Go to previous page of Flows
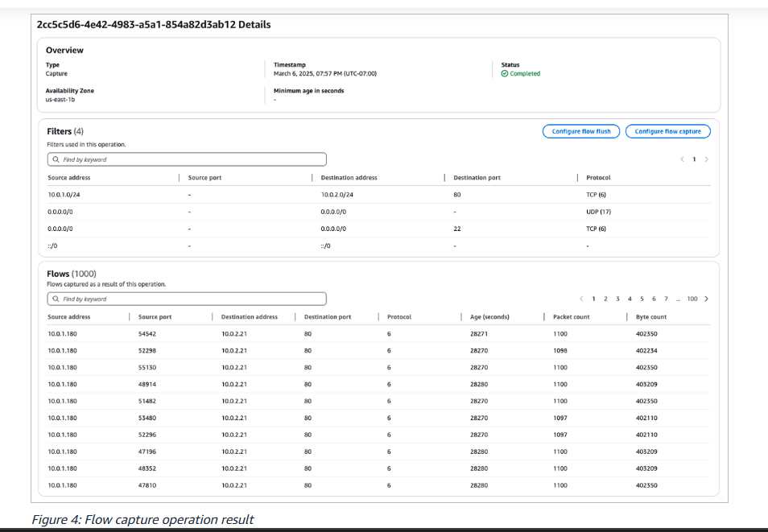768x532 pixels. pos(581,299)
